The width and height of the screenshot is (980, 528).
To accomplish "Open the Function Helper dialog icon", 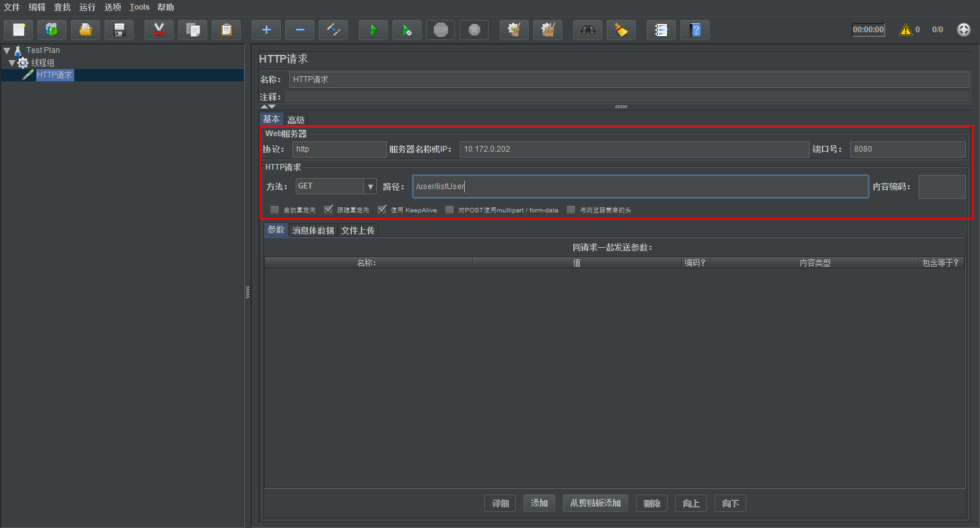I will coord(661,30).
